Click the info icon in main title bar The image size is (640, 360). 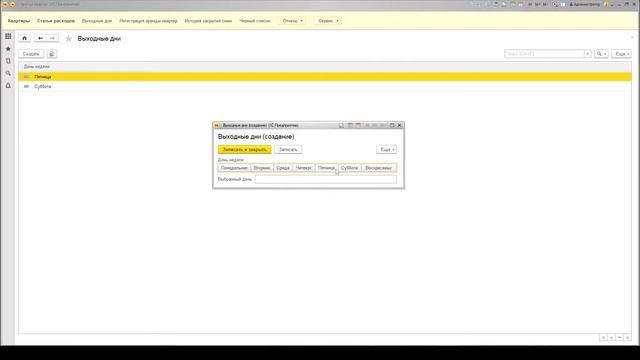click(x=606, y=4)
